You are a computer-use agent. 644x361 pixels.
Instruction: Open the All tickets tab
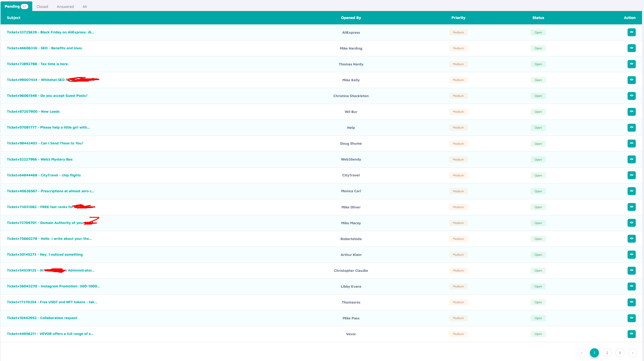point(84,7)
